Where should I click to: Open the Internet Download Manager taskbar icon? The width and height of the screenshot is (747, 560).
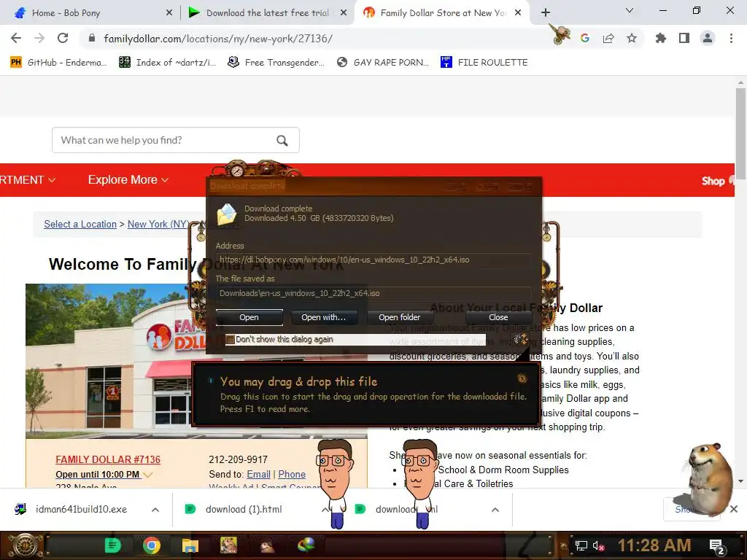306,545
